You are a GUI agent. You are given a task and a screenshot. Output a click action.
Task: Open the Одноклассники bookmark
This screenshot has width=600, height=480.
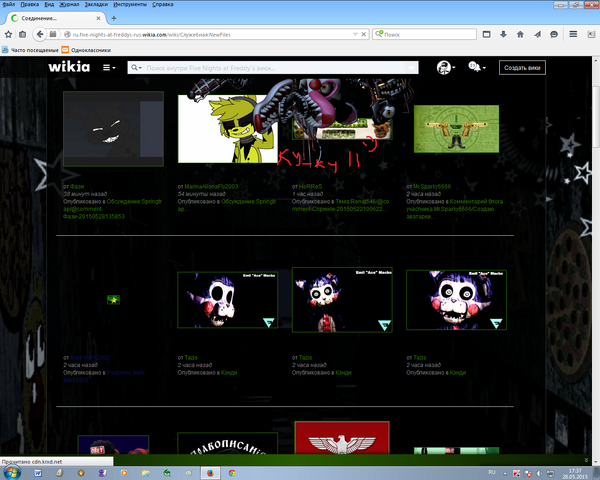pyautogui.click(x=86, y=50)
